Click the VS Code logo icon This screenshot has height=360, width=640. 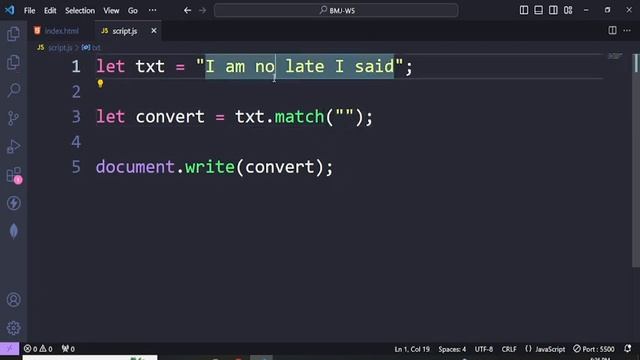pos(9,10)
